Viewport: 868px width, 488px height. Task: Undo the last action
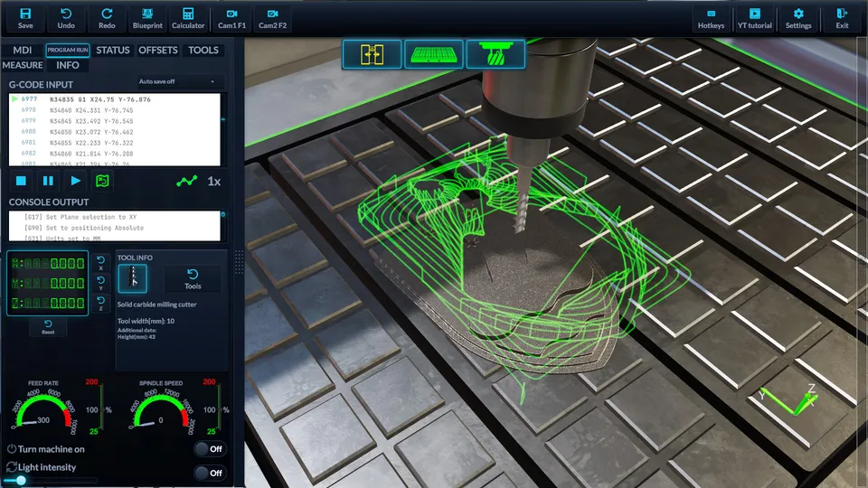[66, 18]
